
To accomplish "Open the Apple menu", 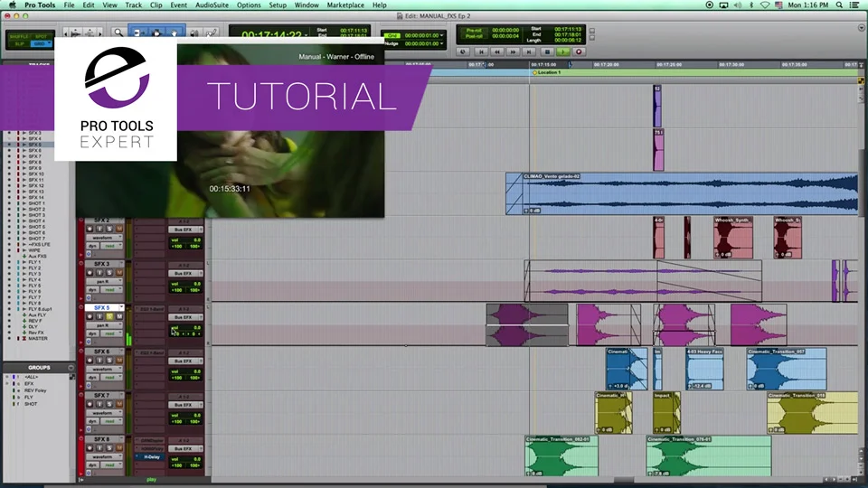I will 12,5.
